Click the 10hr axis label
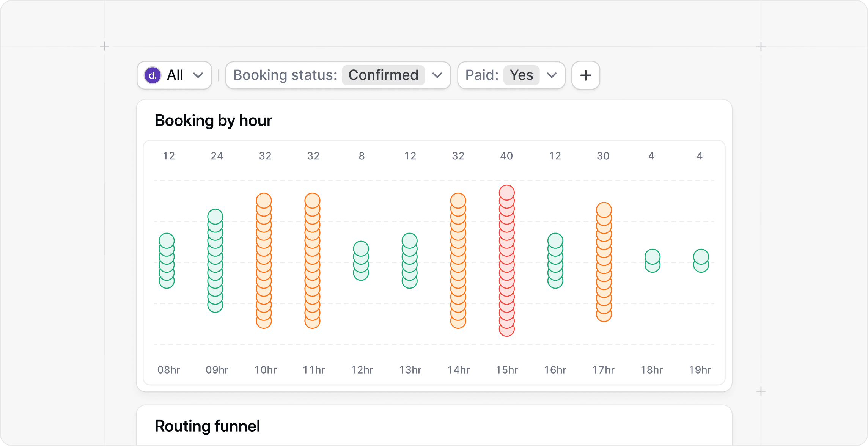 coord(265,370)
